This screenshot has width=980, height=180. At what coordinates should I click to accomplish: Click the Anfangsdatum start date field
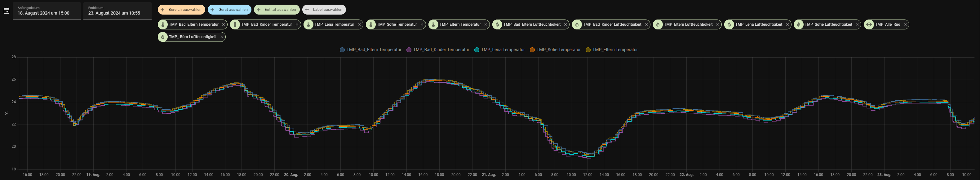[x=47, y=11]
